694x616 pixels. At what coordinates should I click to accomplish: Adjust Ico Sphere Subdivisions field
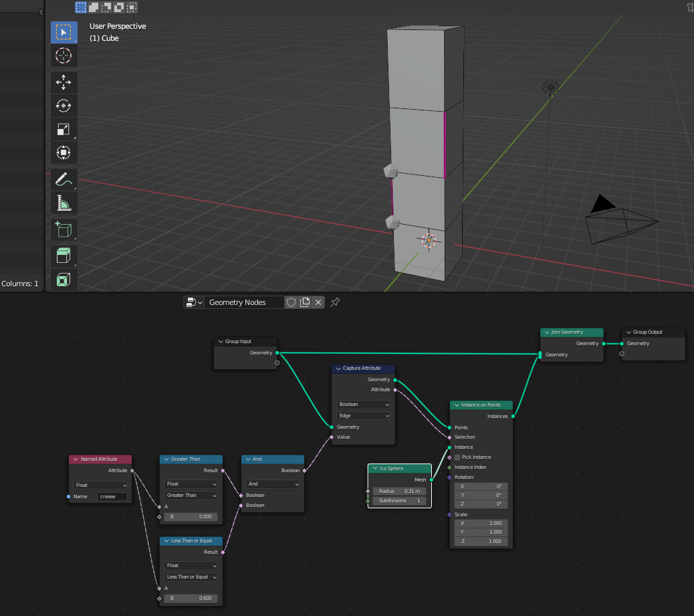click(399, 500)
